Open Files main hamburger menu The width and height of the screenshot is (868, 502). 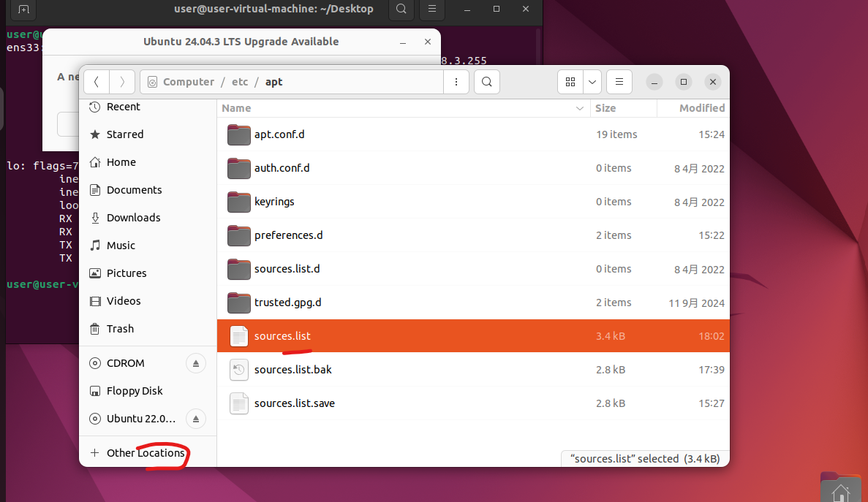click(619, 82)
